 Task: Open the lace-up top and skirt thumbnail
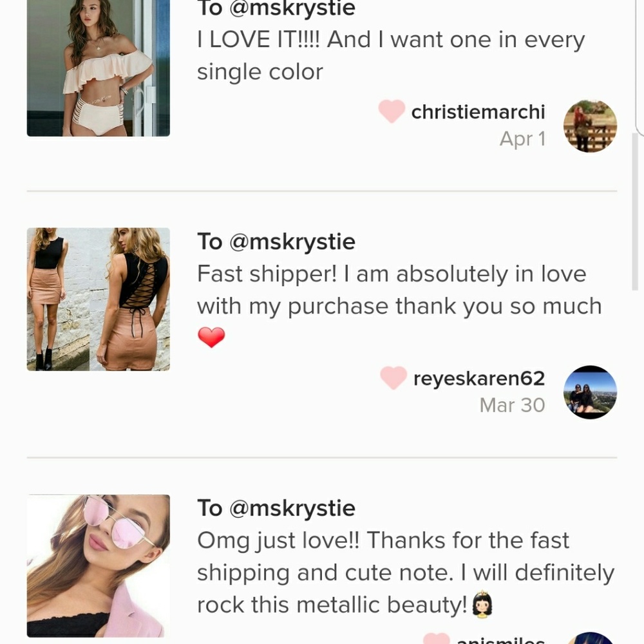98,299
